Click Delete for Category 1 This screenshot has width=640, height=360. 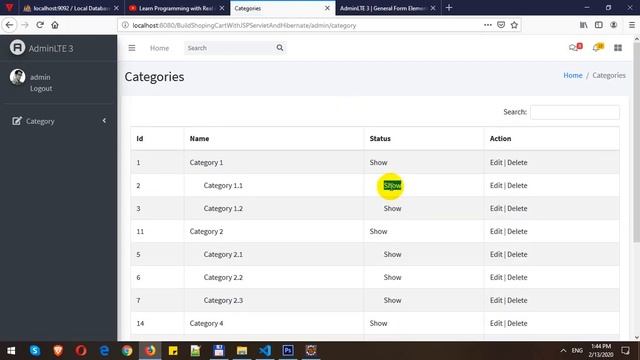(517, 162)
